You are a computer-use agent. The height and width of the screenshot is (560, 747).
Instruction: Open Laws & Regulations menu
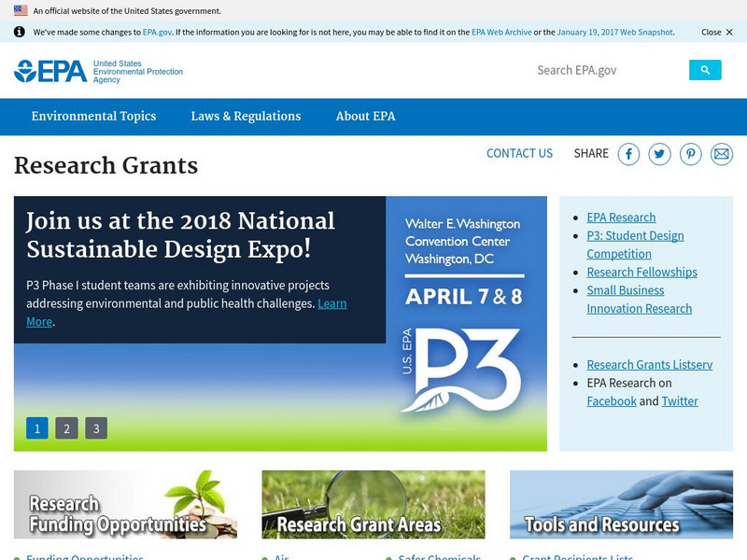(246, 116)
